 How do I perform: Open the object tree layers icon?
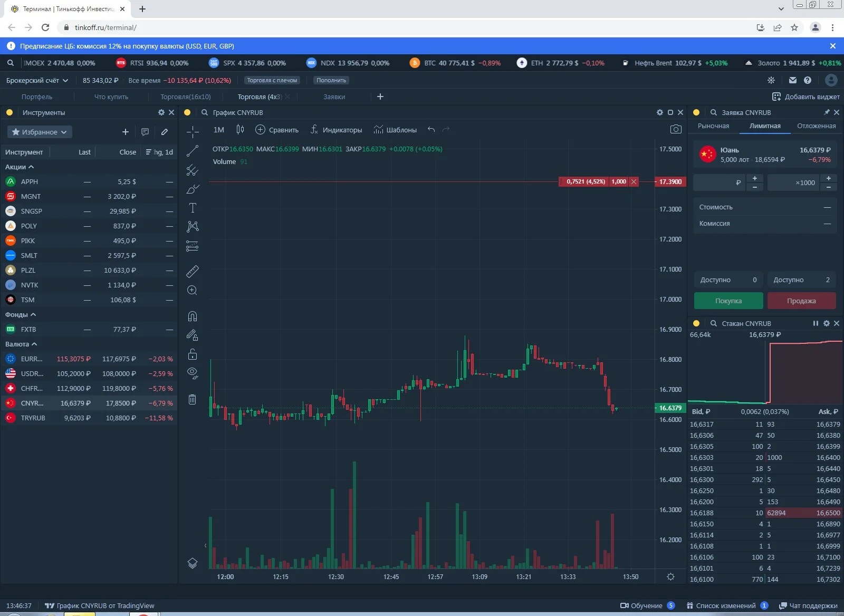[x=193, y=563]
